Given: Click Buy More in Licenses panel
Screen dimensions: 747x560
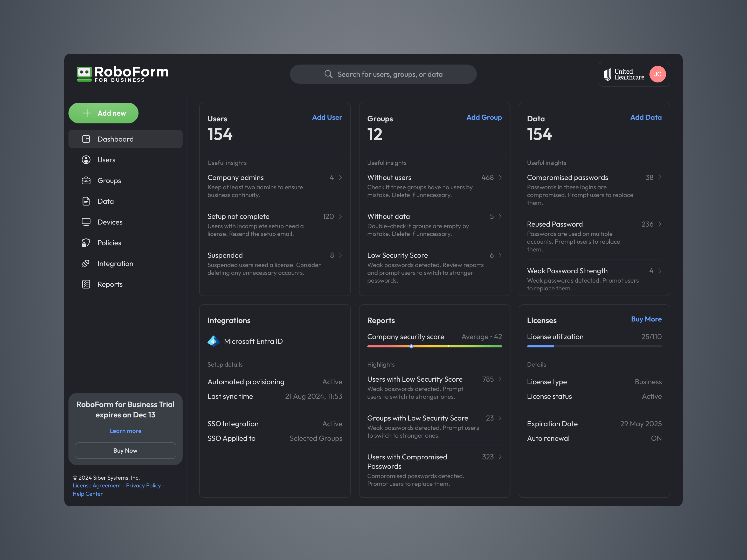Looking at the screenshot, I should pyautogui.click(x=646, y=319).
